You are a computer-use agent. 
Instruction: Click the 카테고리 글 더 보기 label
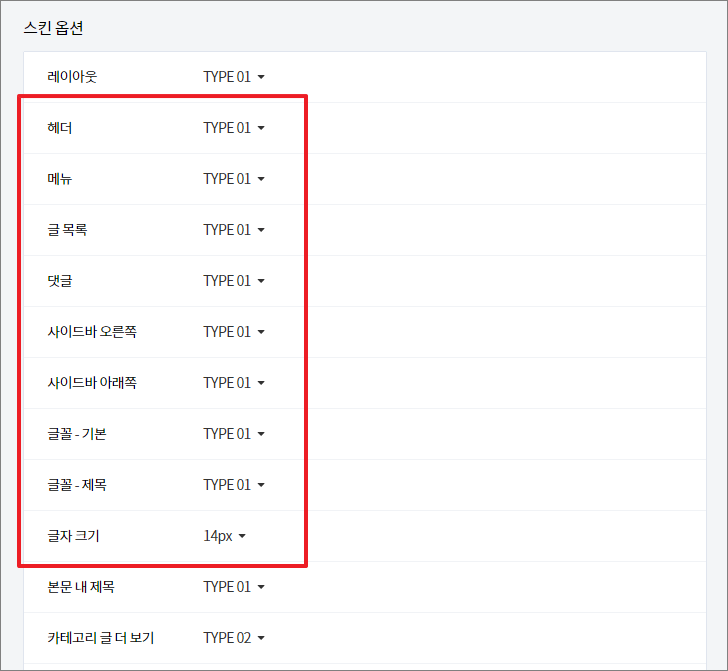(101, 638)
